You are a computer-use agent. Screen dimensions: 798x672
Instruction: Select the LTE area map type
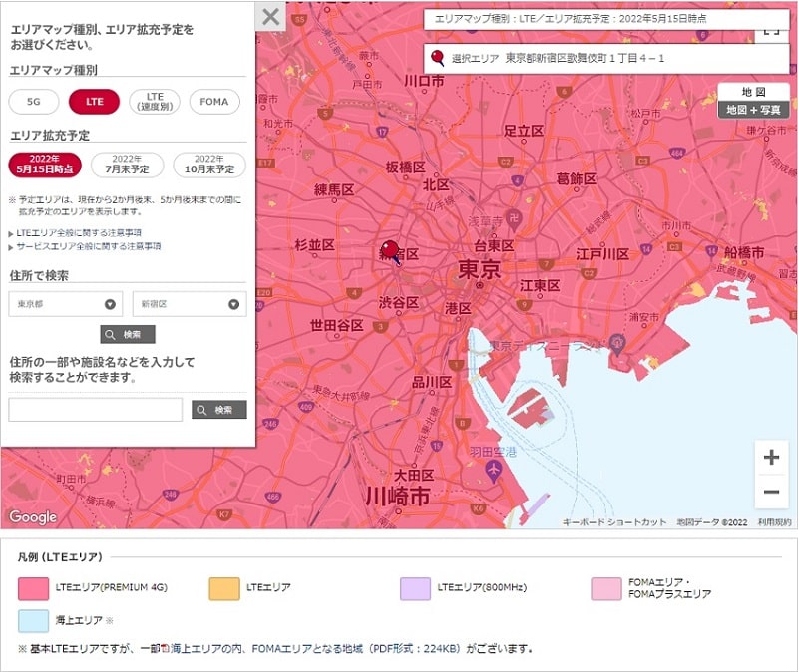pyautogui.click(x=94, y=102)
